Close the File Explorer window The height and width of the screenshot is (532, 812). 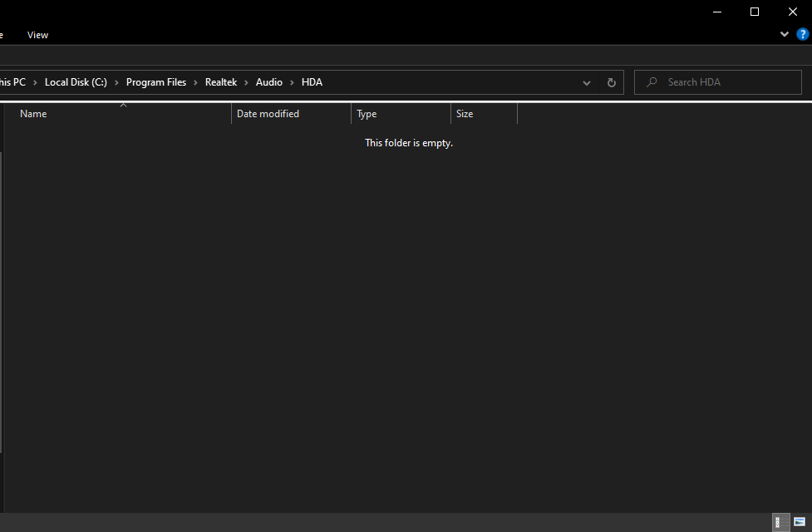(793, 12)
